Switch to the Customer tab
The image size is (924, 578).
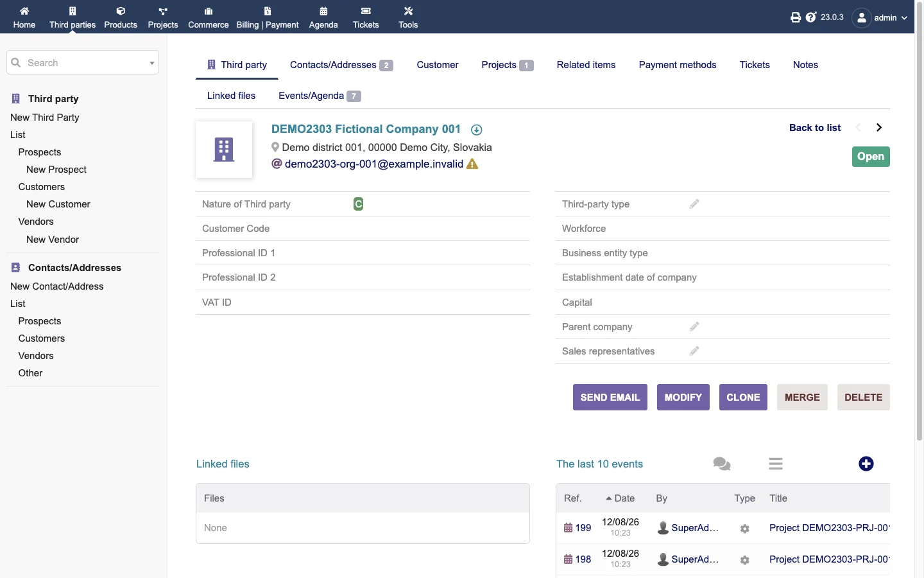pyautogui.click(x=438, y=65)
